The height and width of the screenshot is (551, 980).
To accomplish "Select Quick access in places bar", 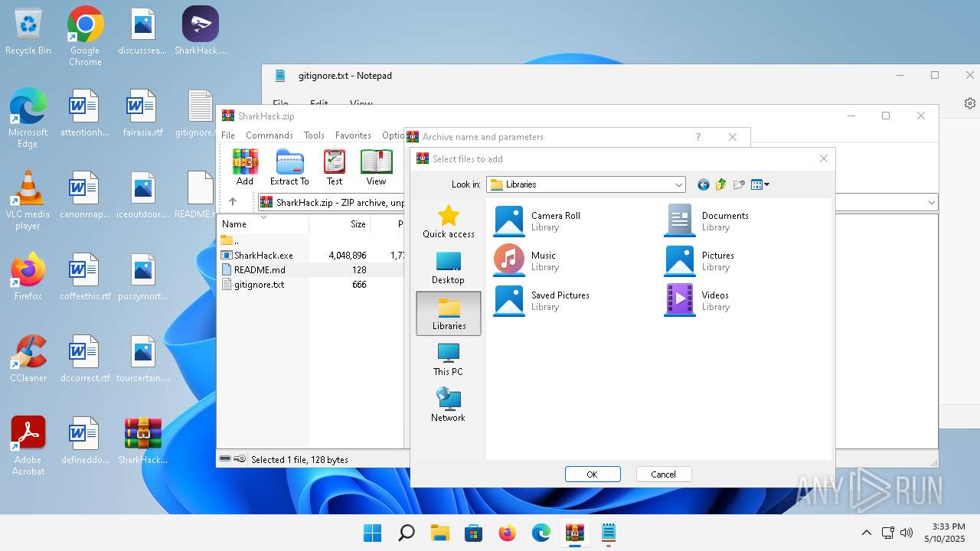I will click(x=449, y=222).
